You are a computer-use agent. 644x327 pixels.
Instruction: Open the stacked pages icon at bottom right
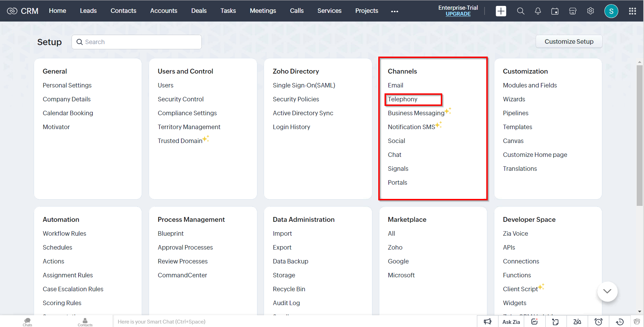pos(637,321)
